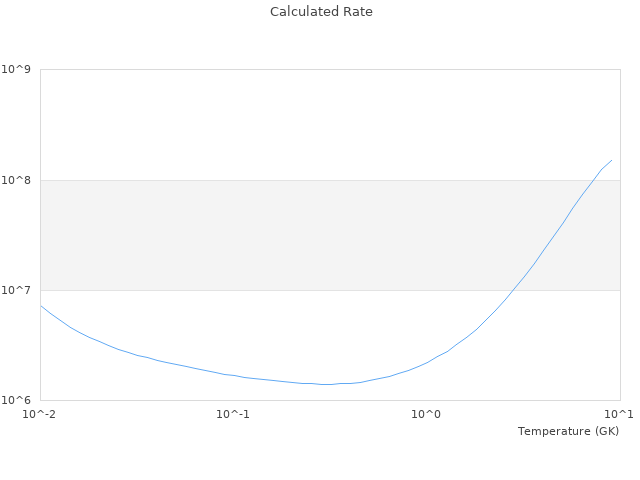The height and width of the screenshot is (480, 640).
Task: Select the 10^0 x-axis tick label
Action: click(427, 414)
